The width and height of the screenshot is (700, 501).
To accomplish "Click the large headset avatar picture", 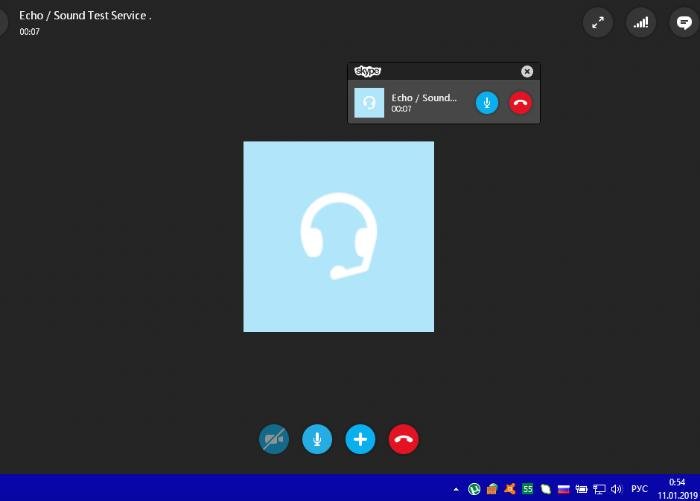I will 338,236.
